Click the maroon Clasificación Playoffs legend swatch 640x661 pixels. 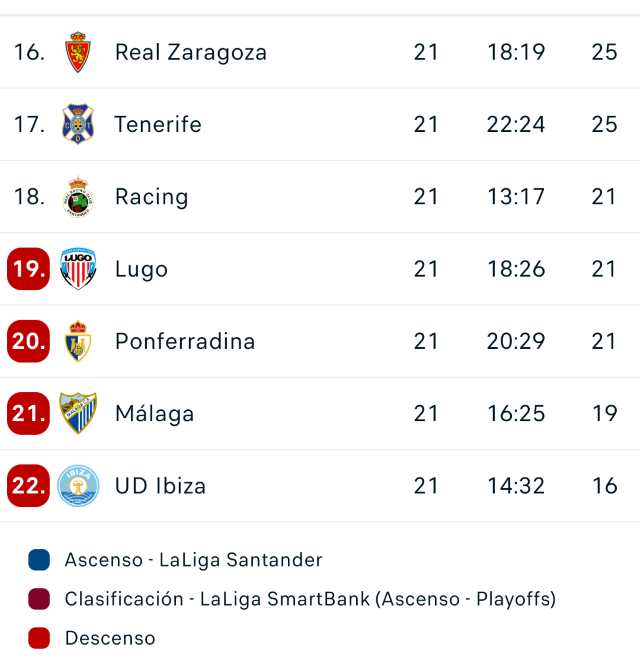[x=39, y=599]
